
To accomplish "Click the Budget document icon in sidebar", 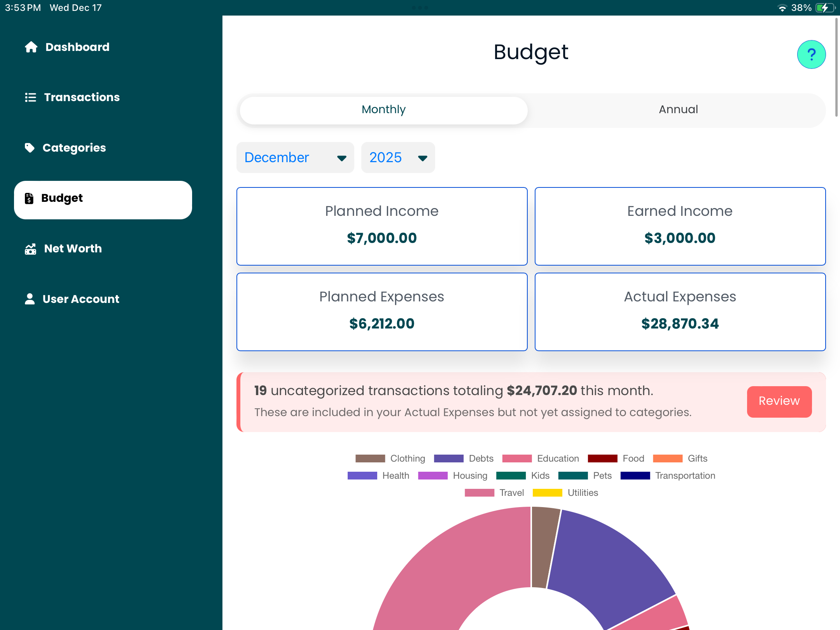I will 29,198.
